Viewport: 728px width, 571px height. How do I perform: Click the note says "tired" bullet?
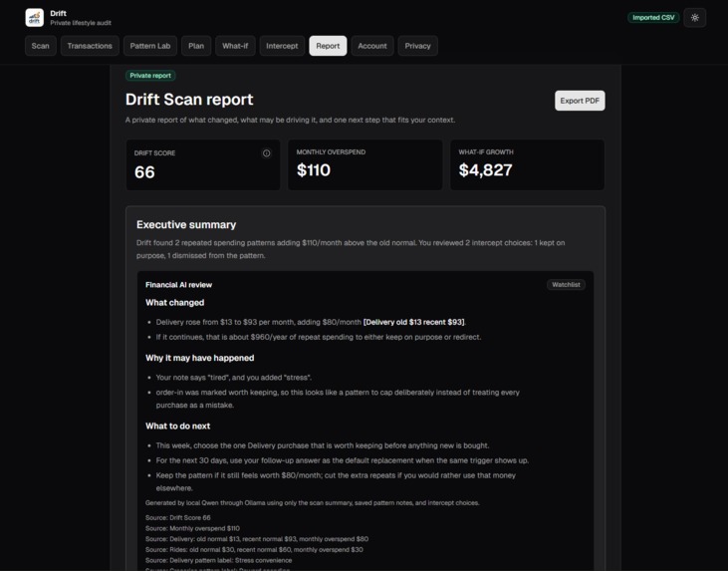click(x=233, y=378)
